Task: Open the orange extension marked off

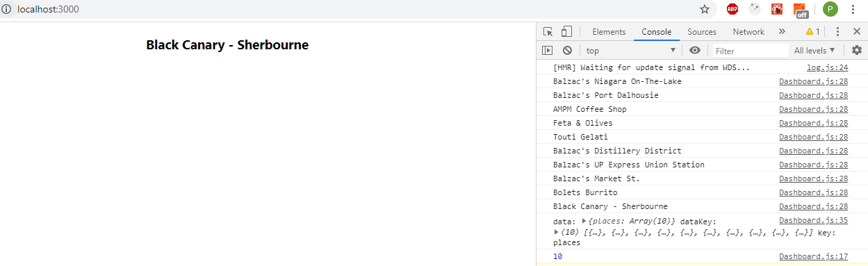Action: click(801, 10)
